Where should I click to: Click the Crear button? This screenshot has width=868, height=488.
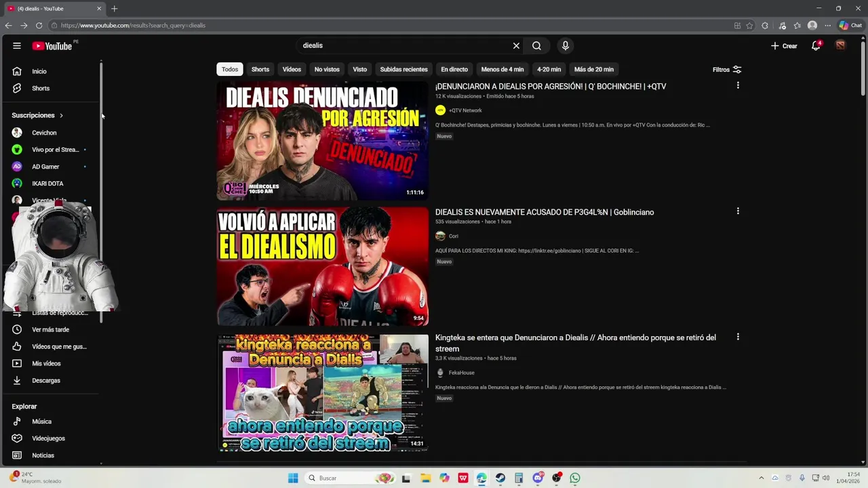pos(784,45)
